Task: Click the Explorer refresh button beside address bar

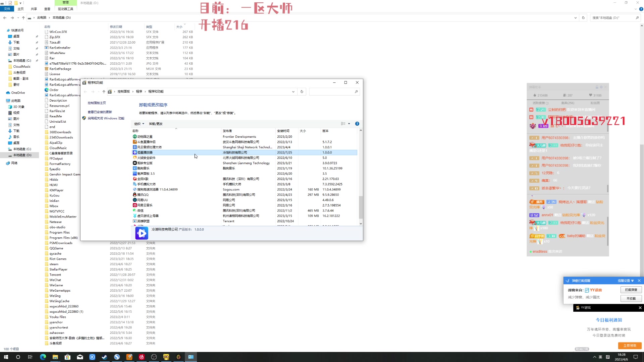Action: pos(583,18)
